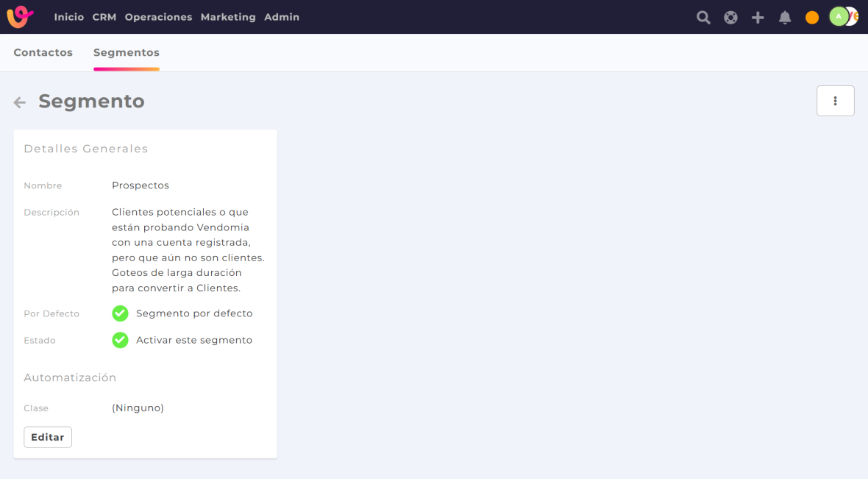Click the orange status circle indicator

pos(812,18)
